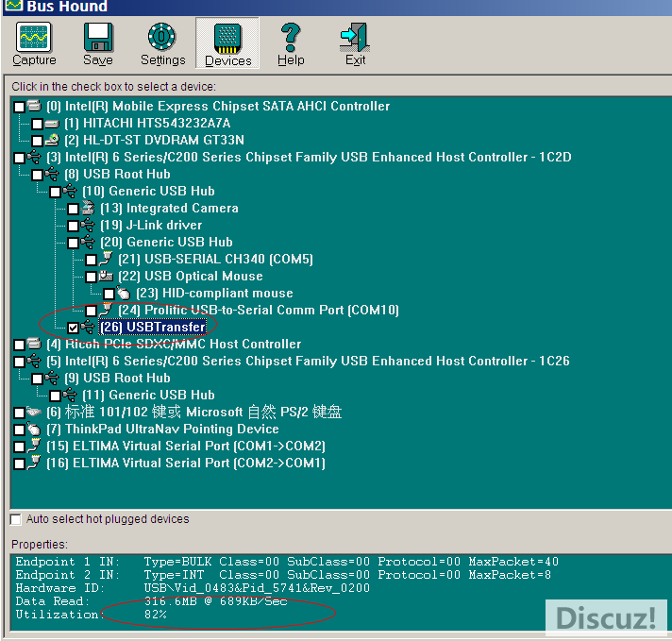This screenshot has width=672, height=641.
Task: Check the ELTIMA COM1->COM2 checkbox
Action: click(19, 447)
